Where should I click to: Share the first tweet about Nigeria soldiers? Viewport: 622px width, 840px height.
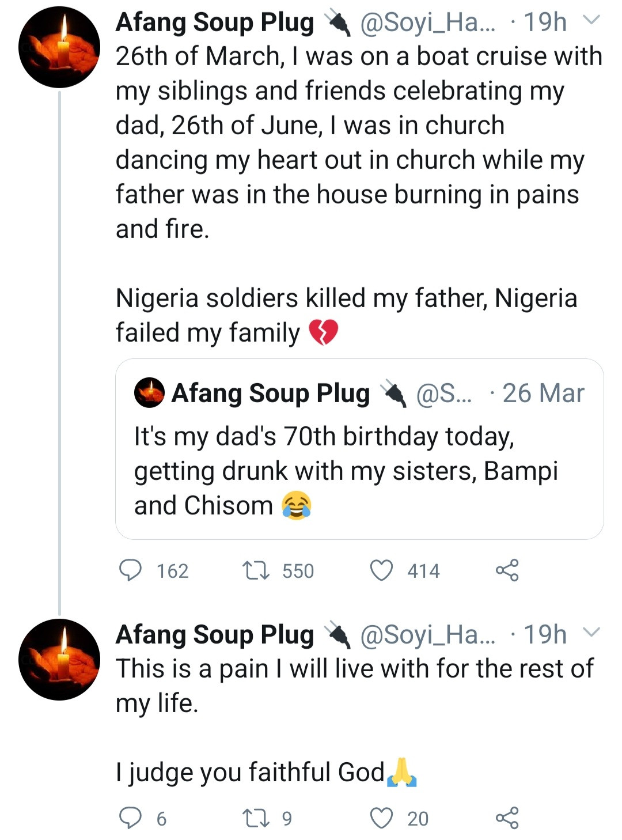click(507, 570)
